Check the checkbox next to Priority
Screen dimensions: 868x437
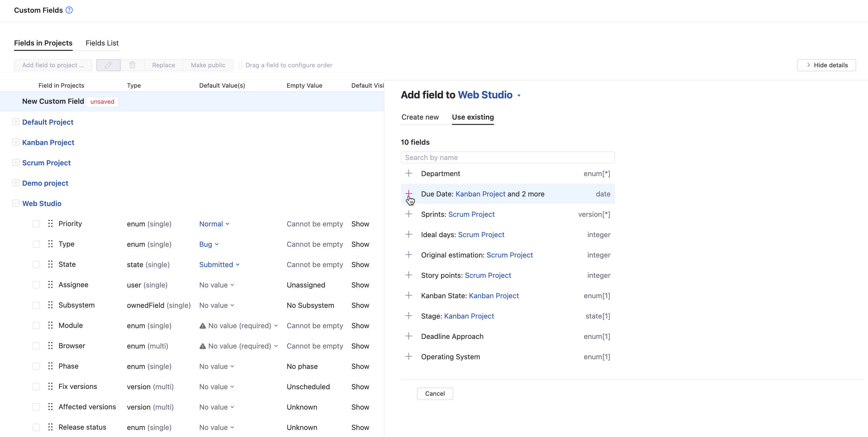[x=36, y=224]
